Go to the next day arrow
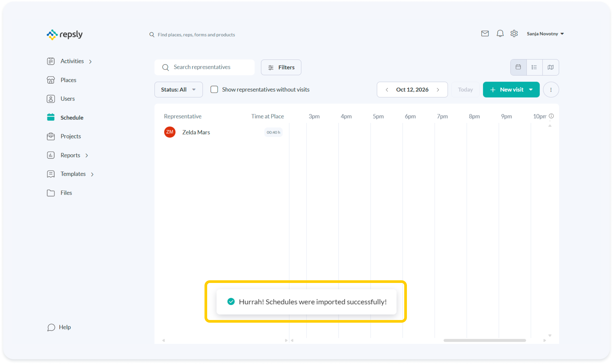This screenshot has width=613, height=364. [x=438, y=90]
